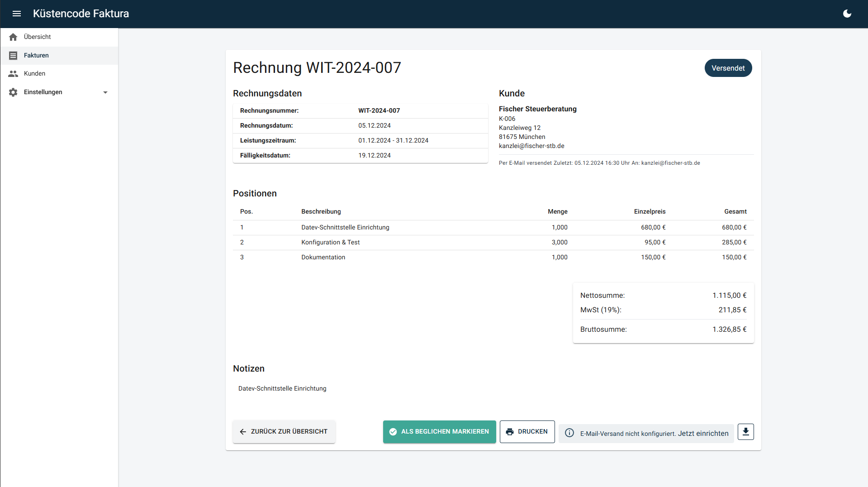Expand the Einstellungen dropdown chevron
The width and height of the screenshot is (868, 487).
point(105,92)
